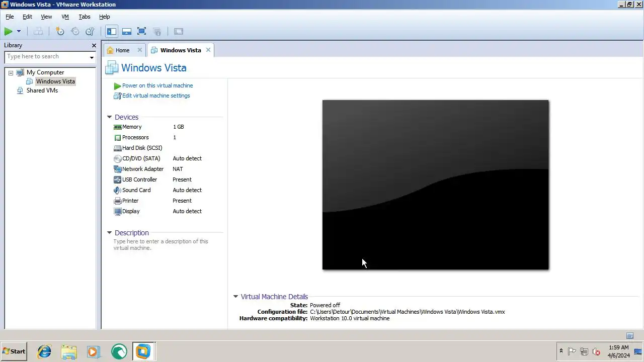Click the Send Ctrl+Alt+Del toolbar icon
The height and width of the screenshot is (362, 644).
coord(38,31)
